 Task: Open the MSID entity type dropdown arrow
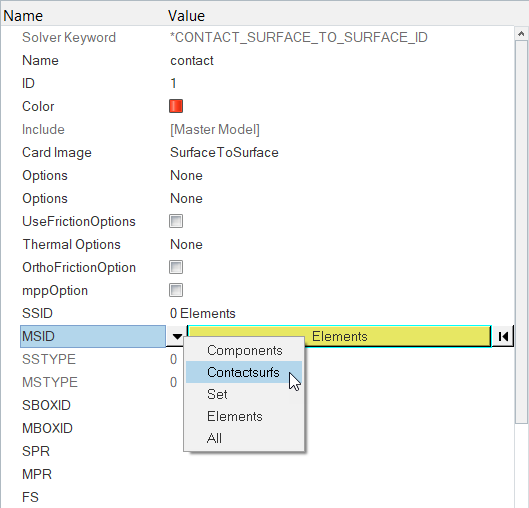point(177,336)
